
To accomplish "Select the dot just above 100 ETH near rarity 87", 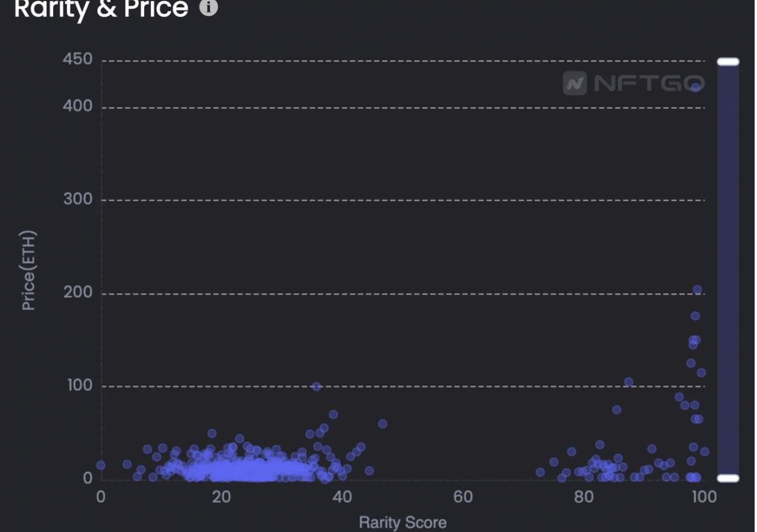I will [x=628, y=382].
